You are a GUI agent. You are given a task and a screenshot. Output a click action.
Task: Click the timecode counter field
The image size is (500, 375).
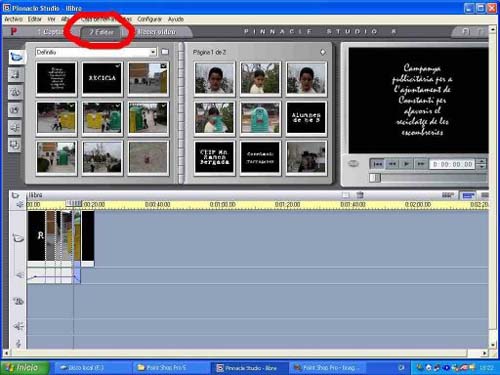pos(453,164)
